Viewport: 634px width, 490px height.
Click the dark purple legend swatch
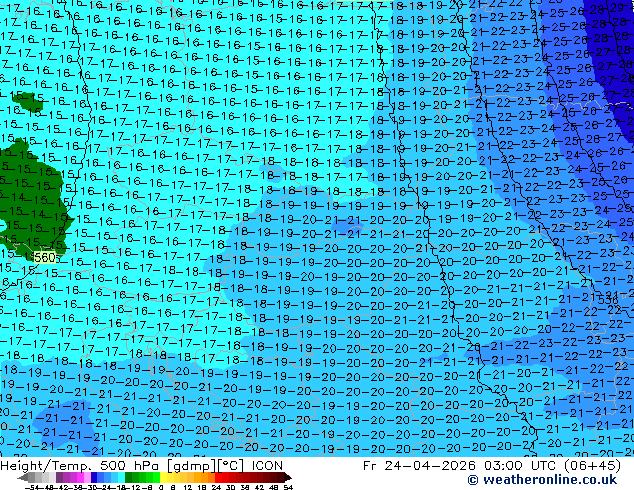(x=59, y=478)
